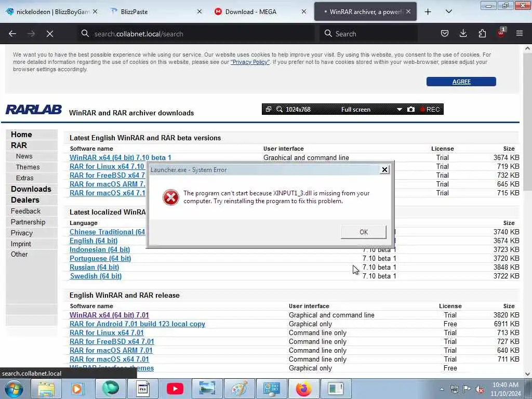The width and height of the screenshot is (532, 399).
Task: Open RAR for macOS ARM 7.01 link
Action: 111,350
